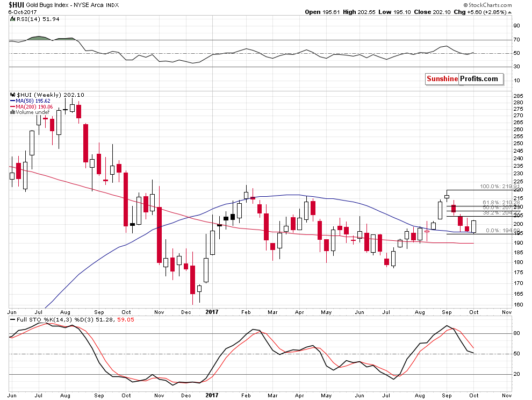The width and height of the screenshot is (532, 400).
Task: Click the RSI(14) indicator legend icon
Action: [x=12, y=19]
